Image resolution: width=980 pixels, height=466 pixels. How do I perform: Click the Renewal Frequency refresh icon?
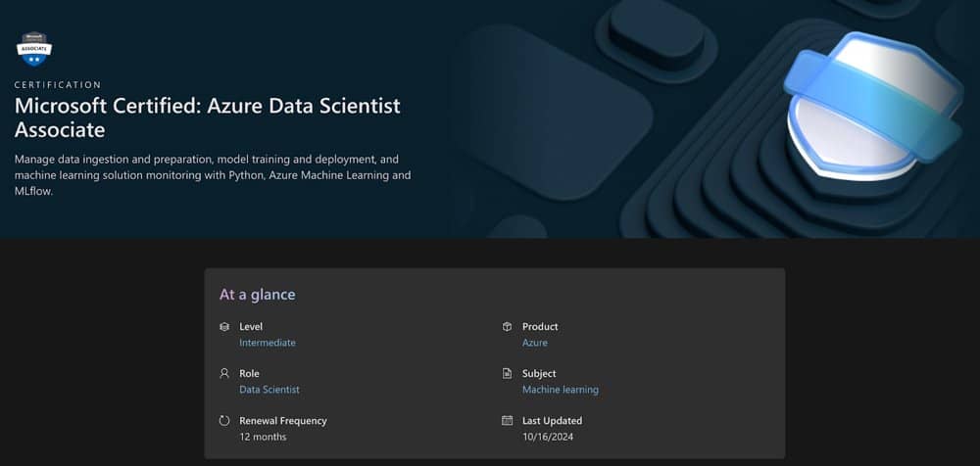[x=224, y=420]
